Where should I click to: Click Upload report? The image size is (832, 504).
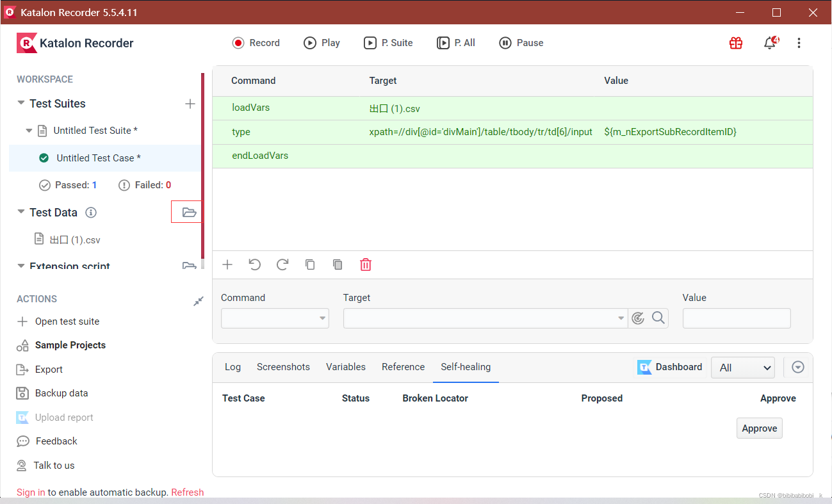pyautogui.click(x=64, y=418)
